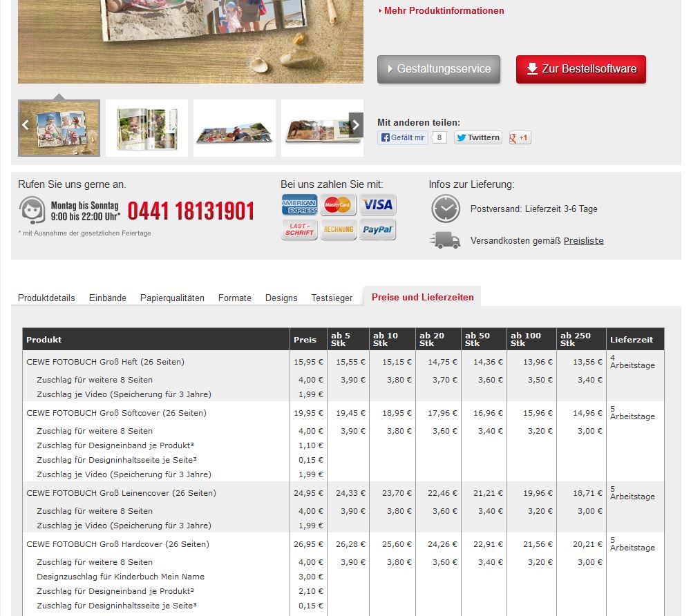Click the MasterCard payment icon

338,204
